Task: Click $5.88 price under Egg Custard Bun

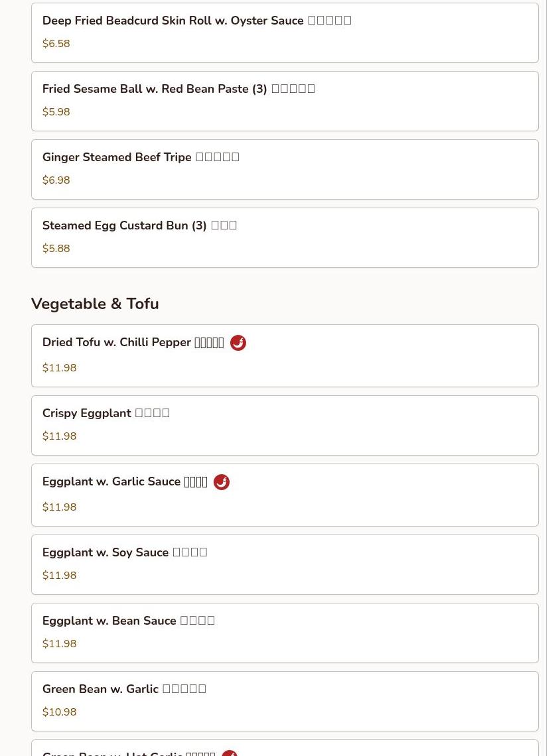Action: [56, 248]
